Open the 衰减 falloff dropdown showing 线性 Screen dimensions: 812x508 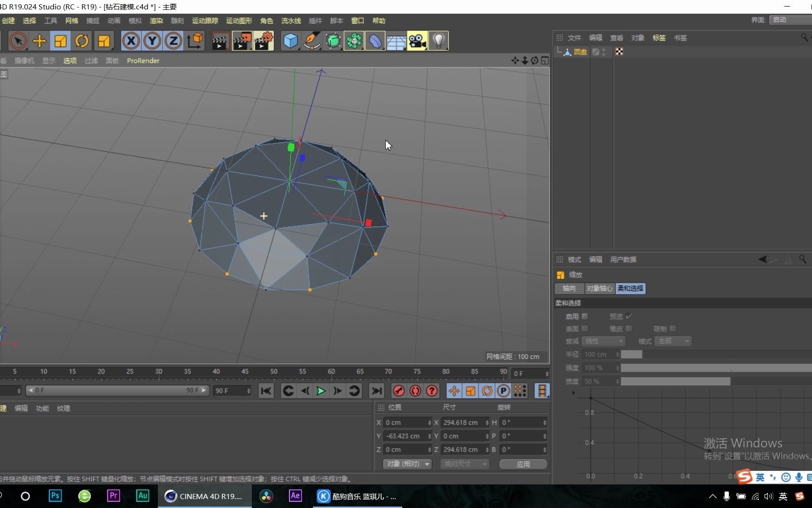[603, 341]
